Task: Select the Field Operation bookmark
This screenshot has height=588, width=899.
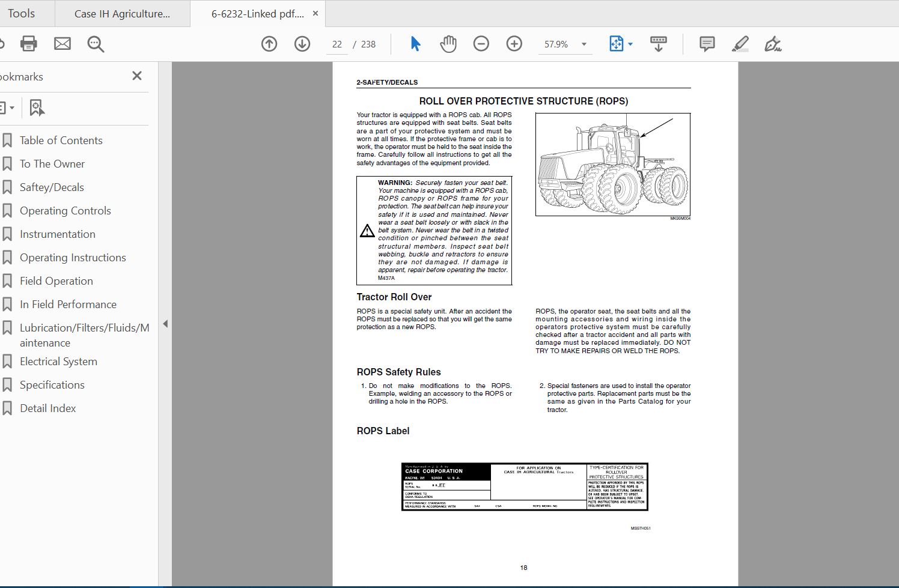Action: coord(56,281)
